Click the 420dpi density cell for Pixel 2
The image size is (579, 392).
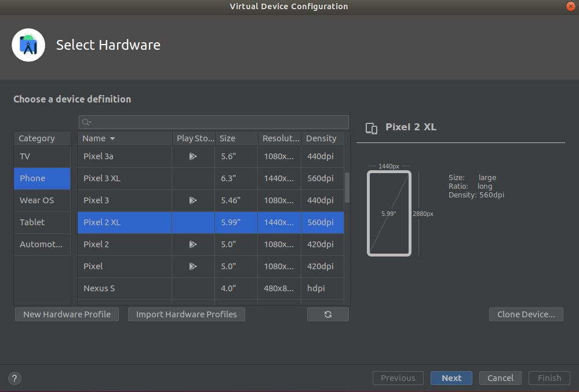[x=323, y=244]
